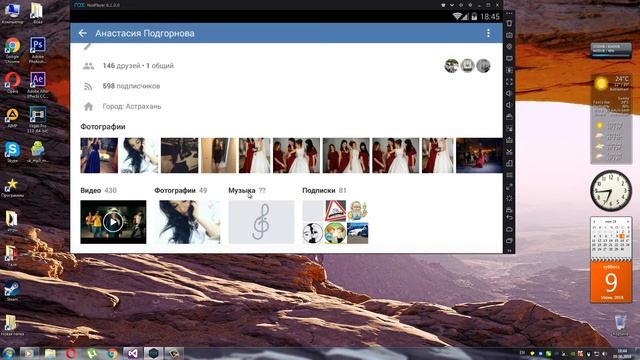Select the Google Chrome desktop shortcut

12,50
